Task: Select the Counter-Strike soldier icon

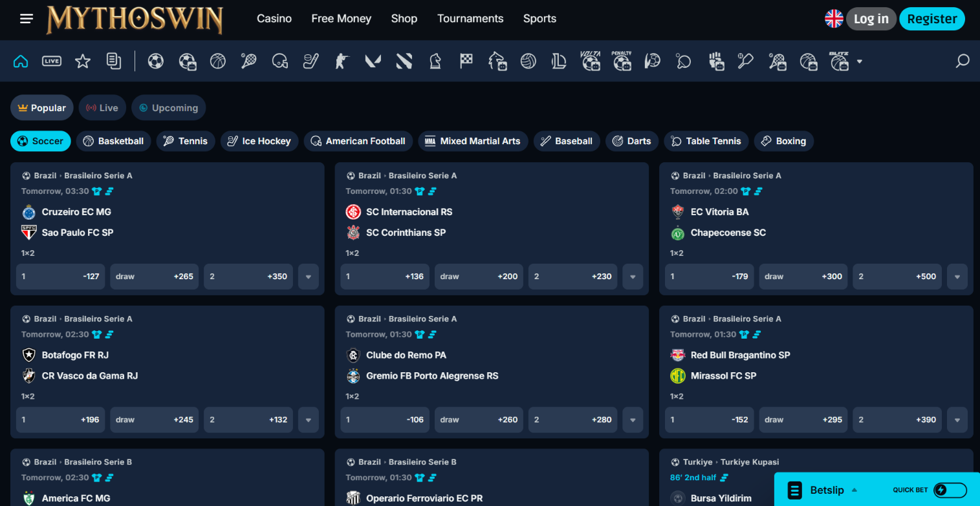Action: (342, 61)
